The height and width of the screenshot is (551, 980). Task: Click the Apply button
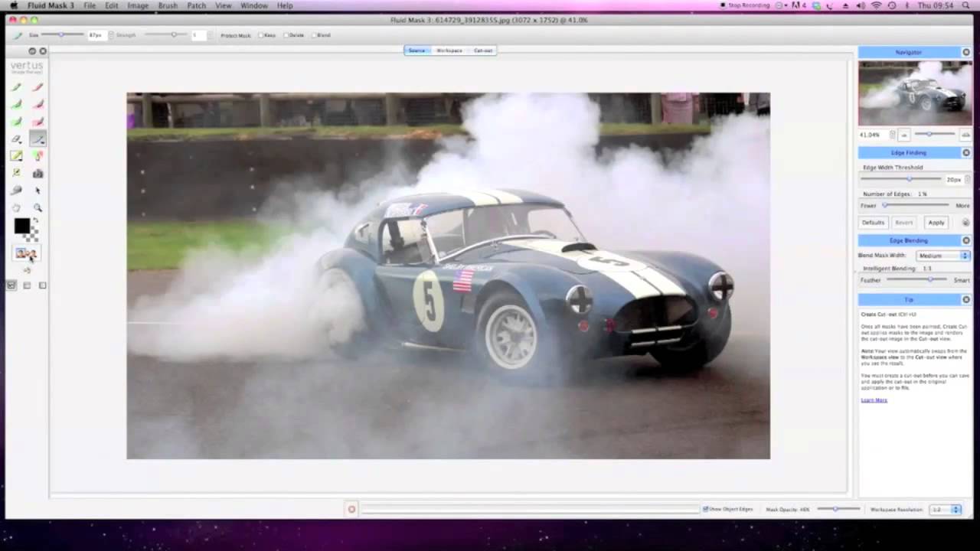coord(936,223)
